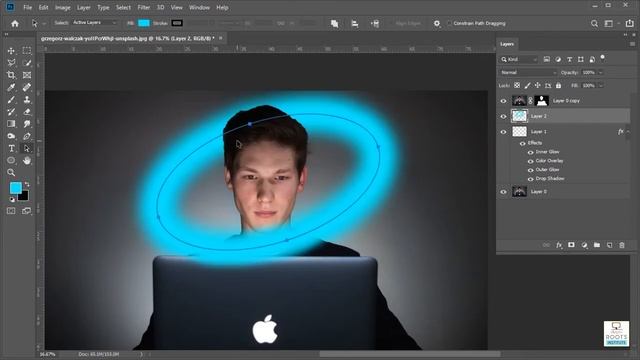Select the Lasso tool
Image resolution: width=640 pixels, height=360 pixels.
tap(11, 63)
